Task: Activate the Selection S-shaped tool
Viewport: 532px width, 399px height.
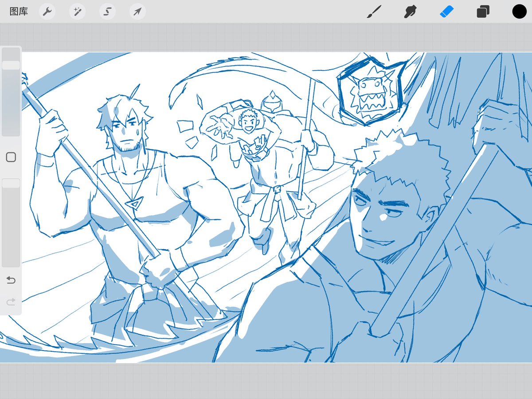Action: [x=108, y=12]
